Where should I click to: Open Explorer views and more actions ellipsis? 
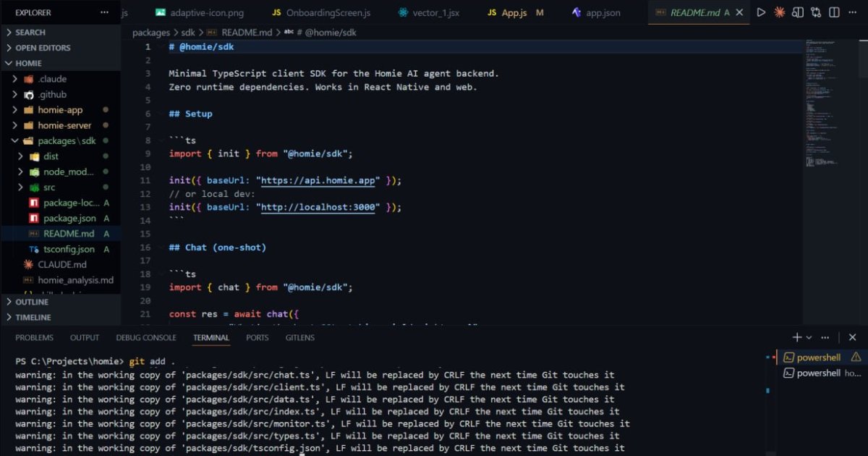[104, 12]
